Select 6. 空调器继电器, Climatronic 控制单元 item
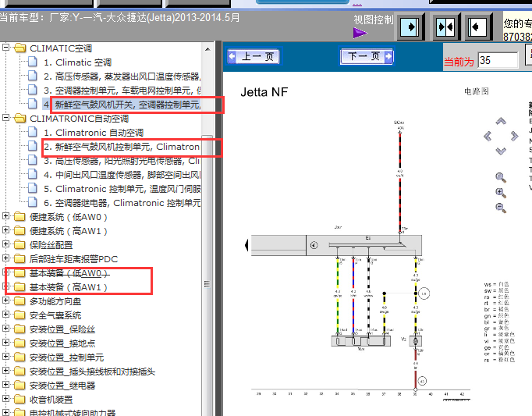Viewport: 532px width, 416px height. tap(122, 203)
